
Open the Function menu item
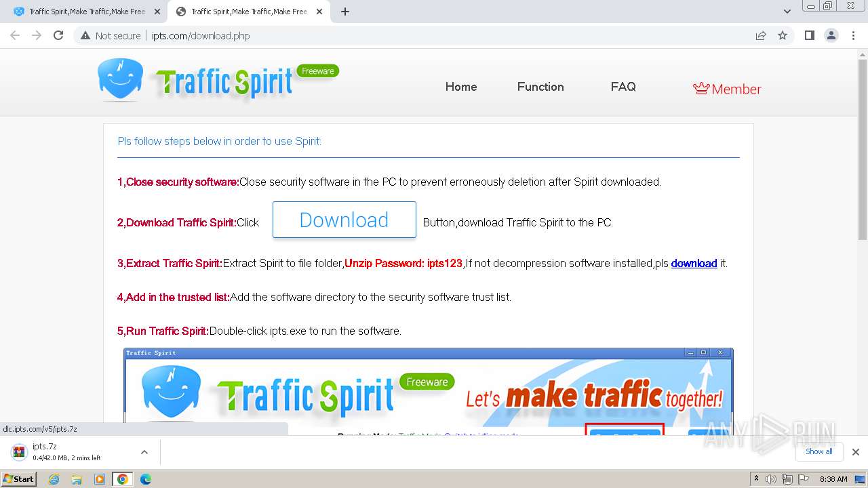coord(540,87)
